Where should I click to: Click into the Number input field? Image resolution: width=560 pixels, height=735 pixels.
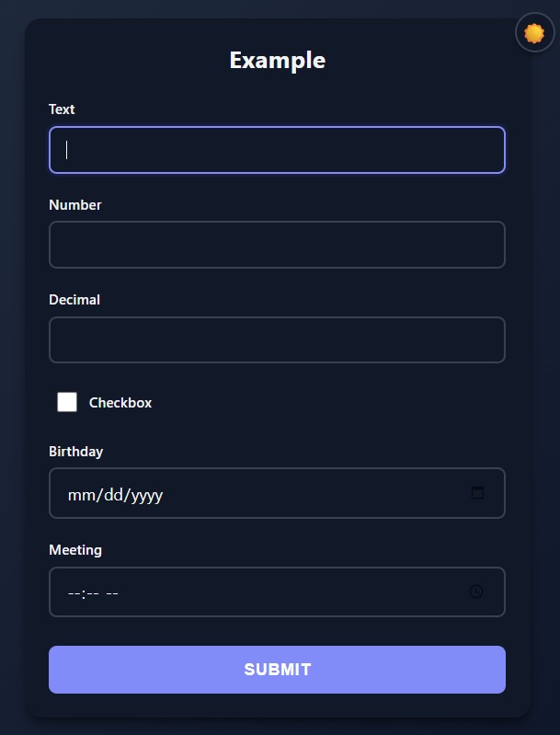[277, 245]
